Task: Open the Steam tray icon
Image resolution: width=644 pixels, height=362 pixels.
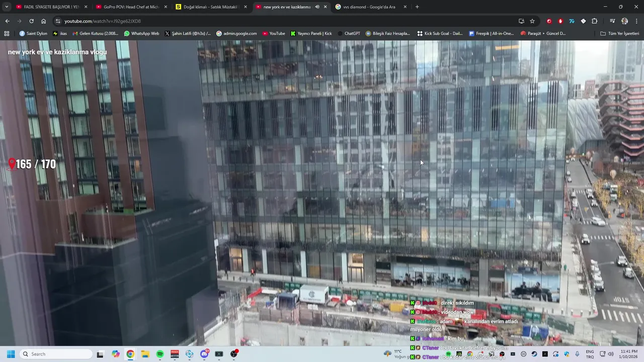Action: pos(534,354)
